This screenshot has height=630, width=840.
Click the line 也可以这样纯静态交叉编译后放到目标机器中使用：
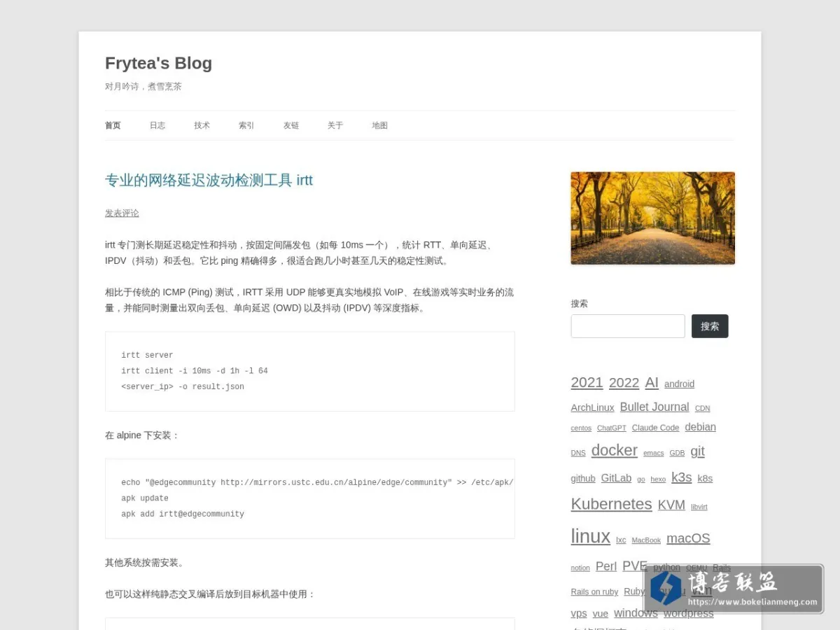pyautogui.click(x=211, y=594)
